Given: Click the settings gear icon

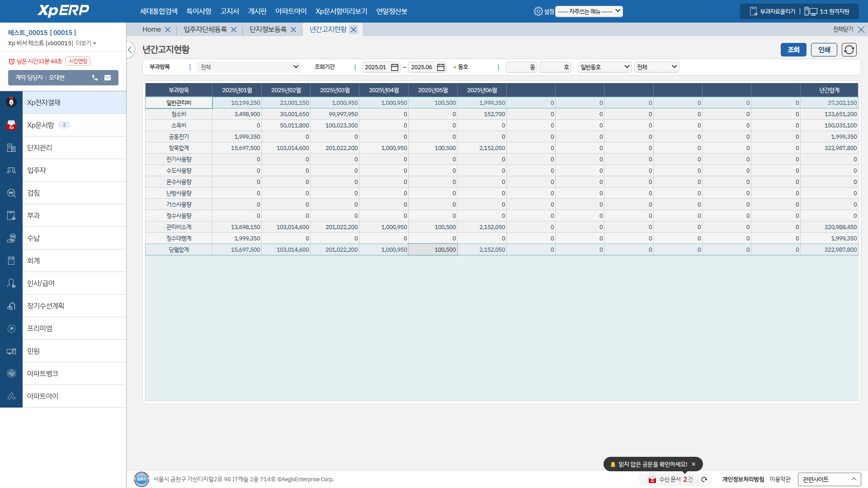Looking at the screenshot, I should tap(538, 11).
